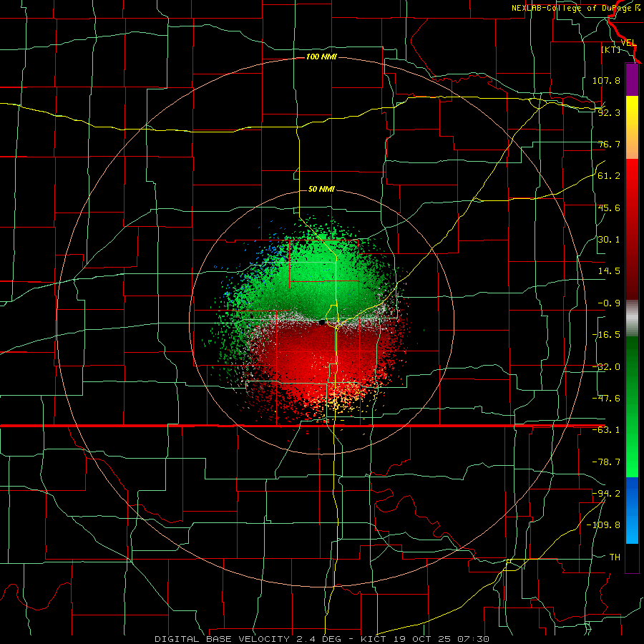Click the 92.3 velocity scale value
Image resolution: width=644 pixels, height=644 pixels.
click(609, 112)
